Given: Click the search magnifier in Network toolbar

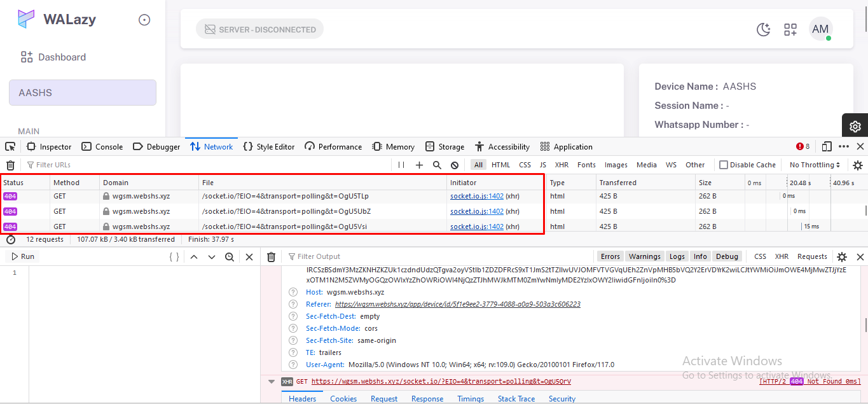Looking at the screenshot, I should (437, 165).
